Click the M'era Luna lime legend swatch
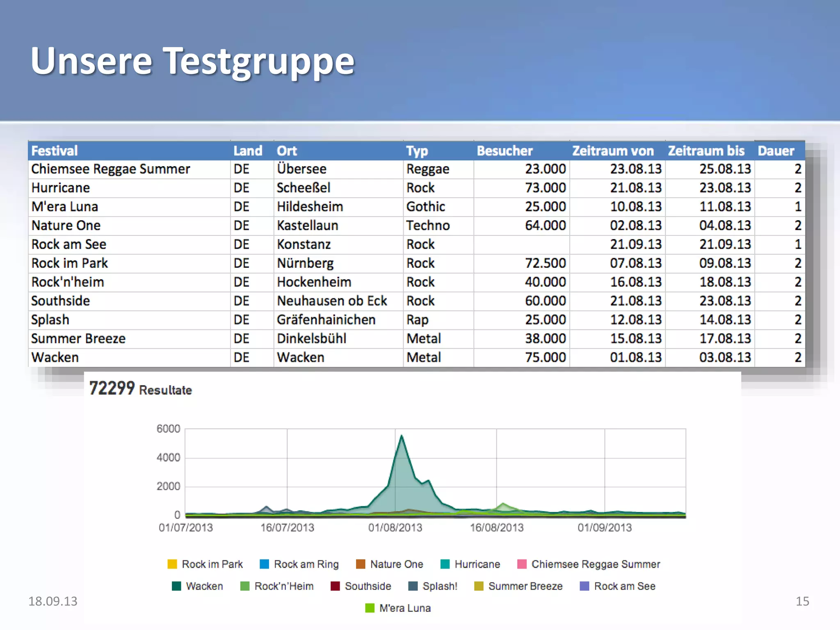 pyautogui.click(x=370, y=608)
